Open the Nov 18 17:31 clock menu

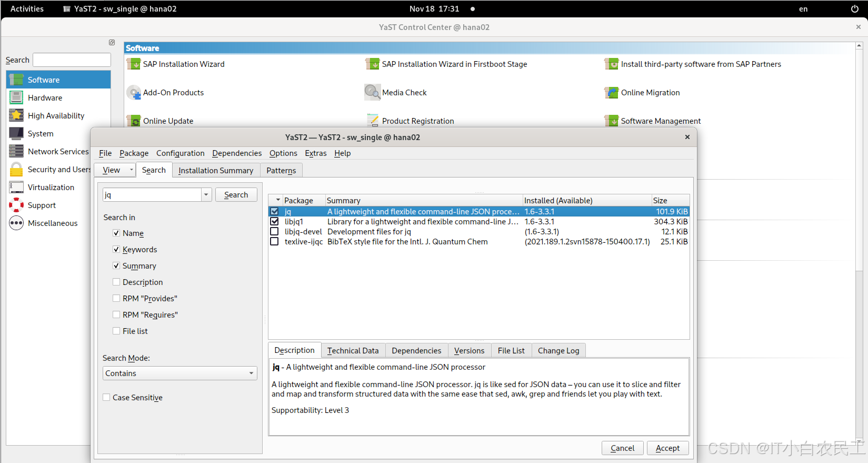pyautogui.click(x=434, y=8)
